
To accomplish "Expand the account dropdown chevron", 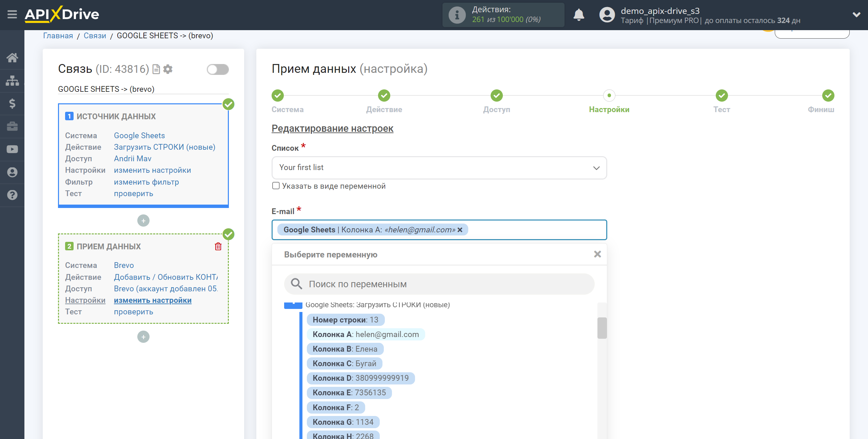I will [856, 15].
